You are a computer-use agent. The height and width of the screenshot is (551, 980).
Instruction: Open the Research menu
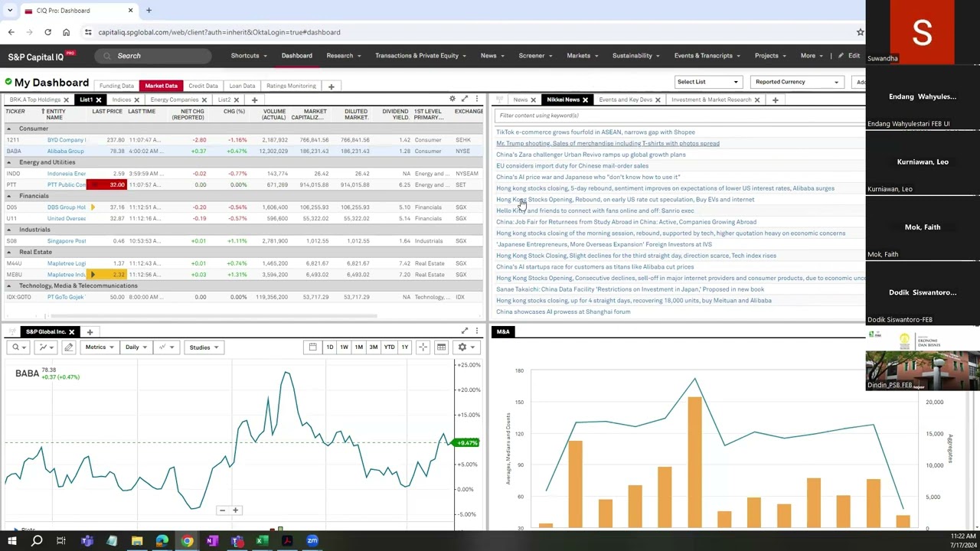(344, 56)
